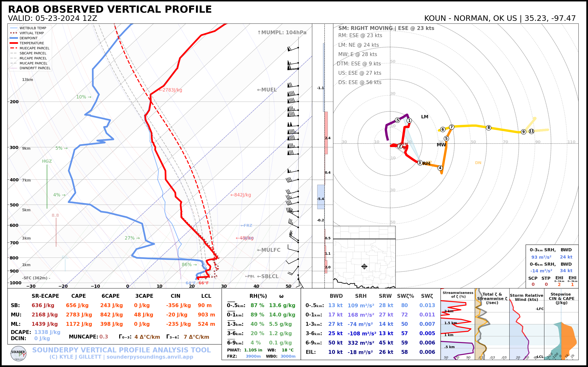
Task: Click hodograph height marker 4
Action: tap(440, 168)
